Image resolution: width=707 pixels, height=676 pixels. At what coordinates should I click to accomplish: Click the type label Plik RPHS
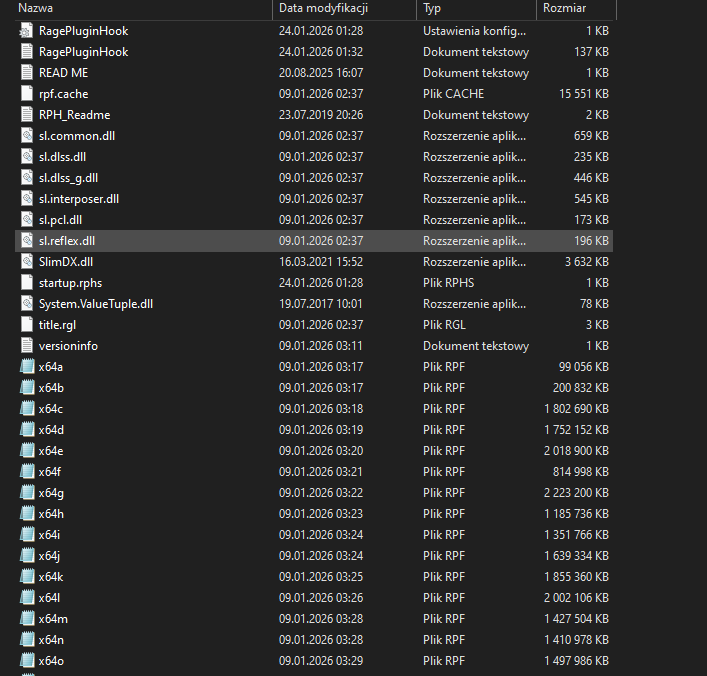(449, 283)
